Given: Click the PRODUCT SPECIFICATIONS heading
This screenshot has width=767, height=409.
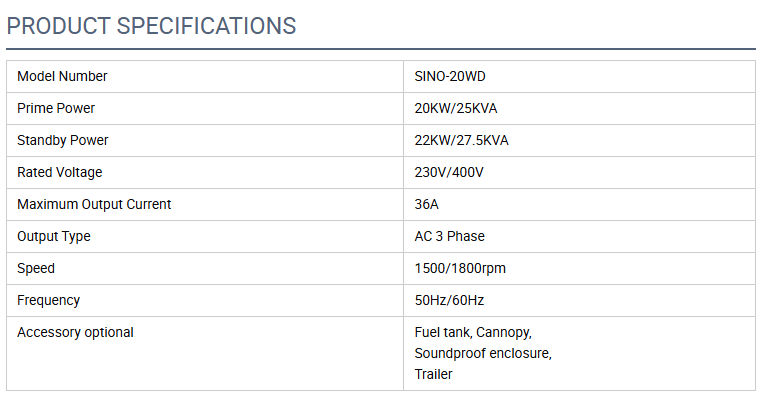Looking at the screenshot, I should tap(152, 26).
